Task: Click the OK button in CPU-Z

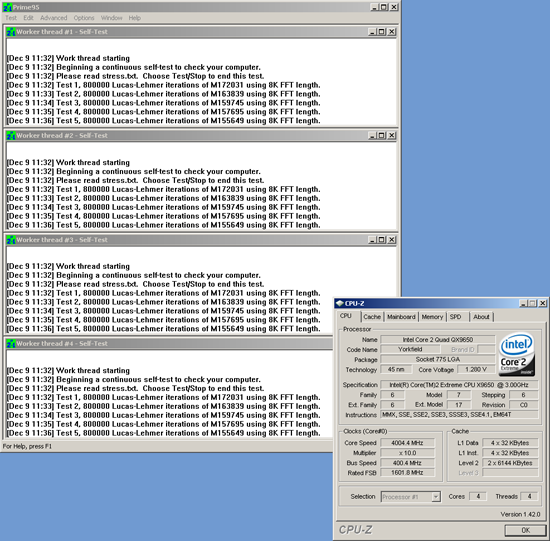Action: [x=525, y=530]
